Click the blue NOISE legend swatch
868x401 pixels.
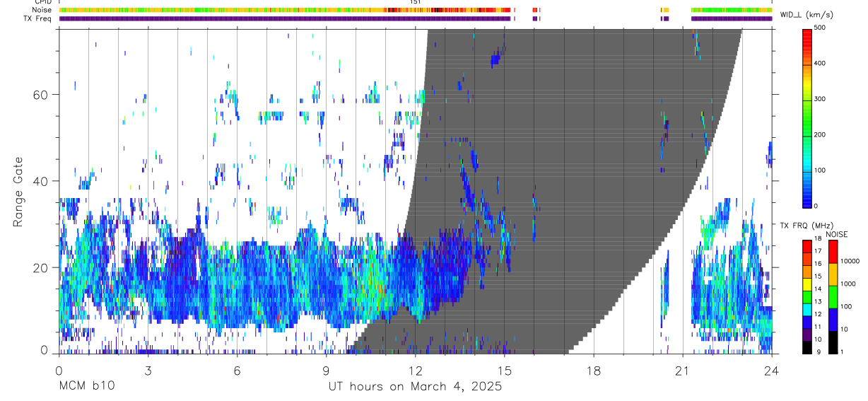click(833, 319)
